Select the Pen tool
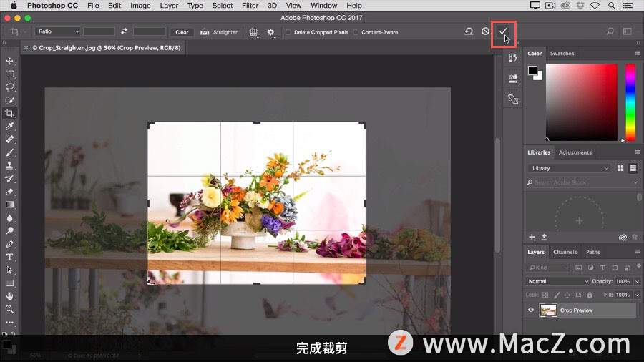644x362 pixels. point(9,244)
